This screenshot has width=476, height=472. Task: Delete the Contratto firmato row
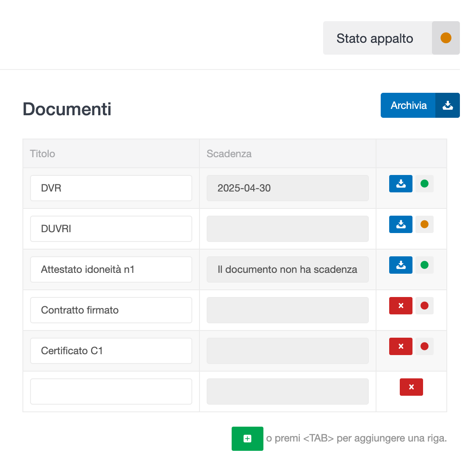tap(401, 305)
